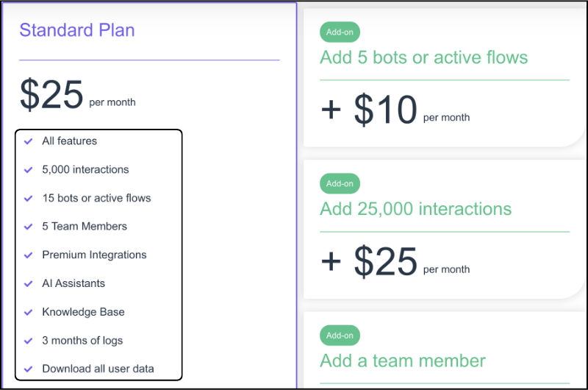The image size is (588, 390).
Task: Open Add 25,000 interactions add-on
Action: tap(415, 209)
